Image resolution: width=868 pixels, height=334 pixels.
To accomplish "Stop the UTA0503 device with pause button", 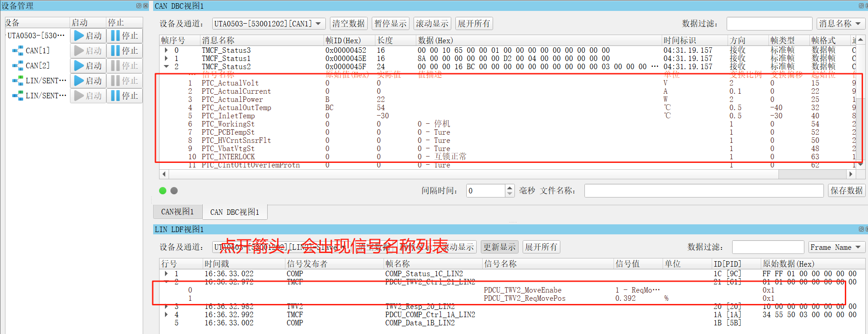I will (125, 35).
